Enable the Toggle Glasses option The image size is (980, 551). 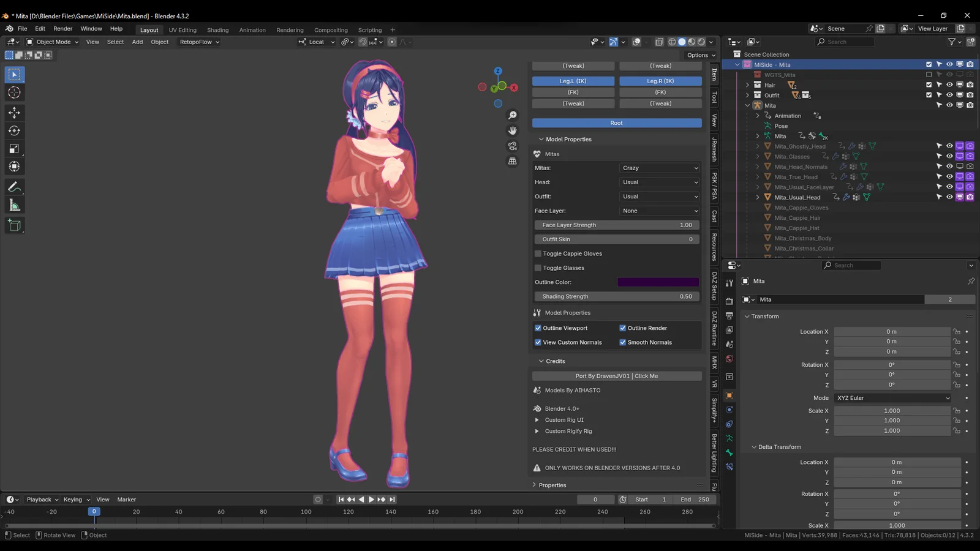537,268
